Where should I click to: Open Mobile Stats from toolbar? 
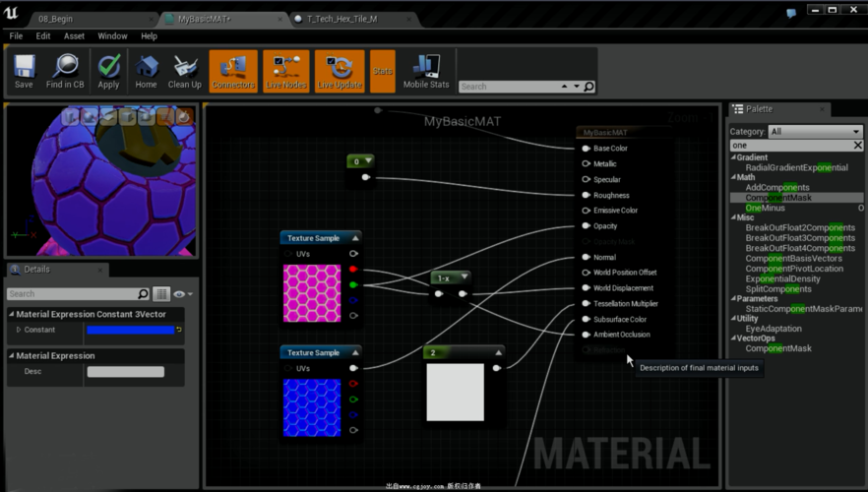click(425, 71)
